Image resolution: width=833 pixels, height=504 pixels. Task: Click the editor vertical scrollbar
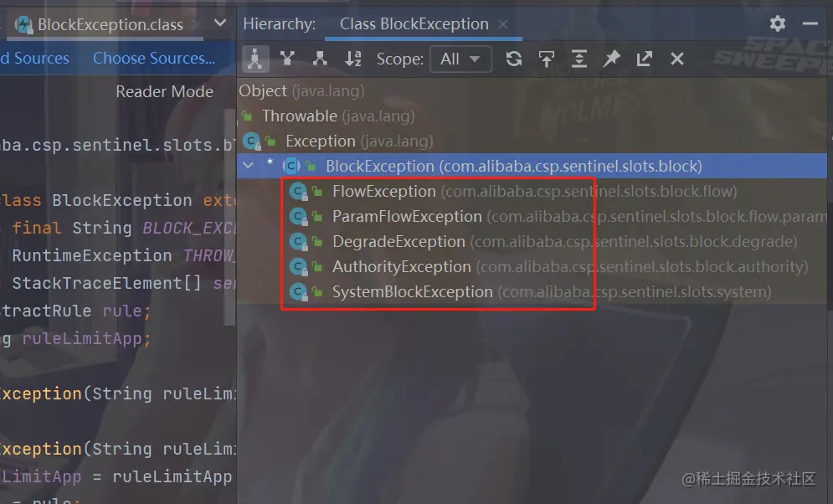coord(229,217)
